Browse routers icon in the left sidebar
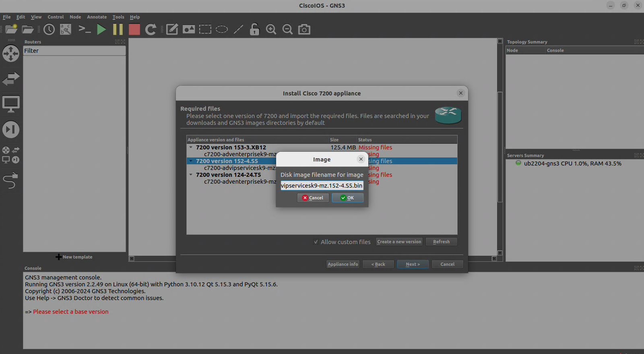The height and width of the screenshot is (354, 644). click(x=11, y=54)
